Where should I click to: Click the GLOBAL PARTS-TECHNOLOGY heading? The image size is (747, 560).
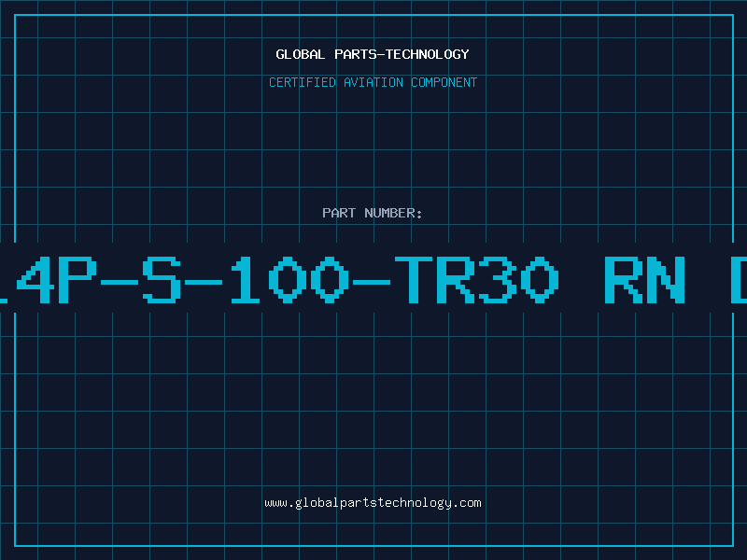point(373,54)
